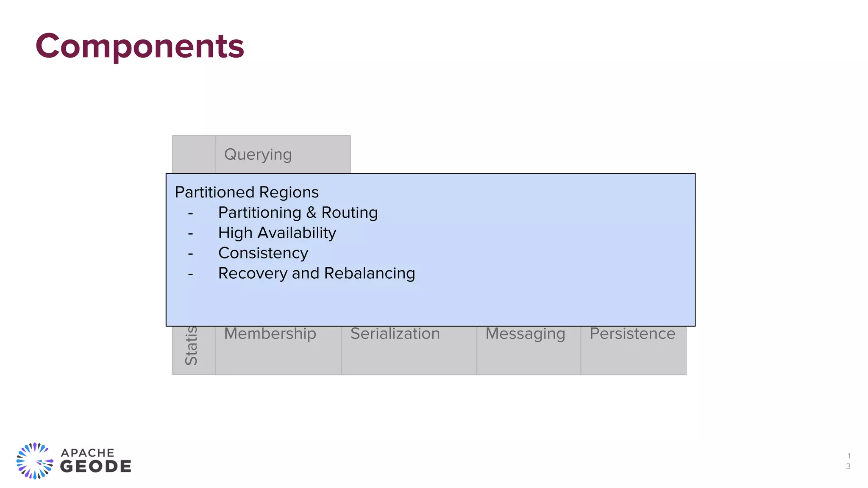
Task: Click the dash before Recovery and Rebalancing
Action: coord(190,274)
